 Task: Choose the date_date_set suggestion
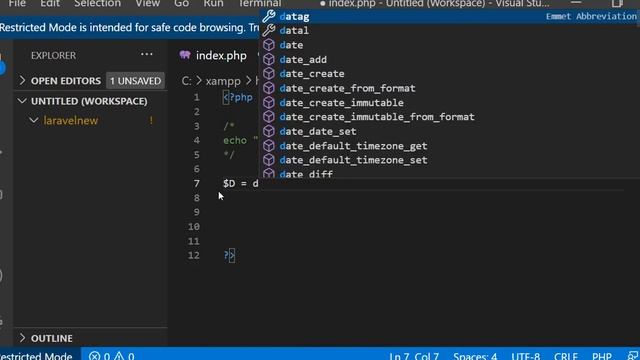(449, 131)
